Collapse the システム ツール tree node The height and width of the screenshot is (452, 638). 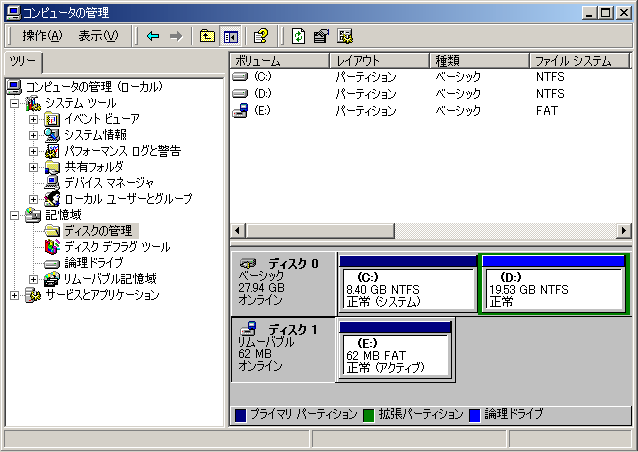click(15, 103)
